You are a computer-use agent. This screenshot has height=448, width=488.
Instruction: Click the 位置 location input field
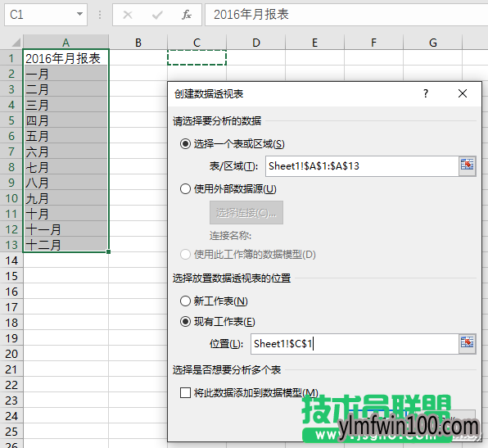355,344
